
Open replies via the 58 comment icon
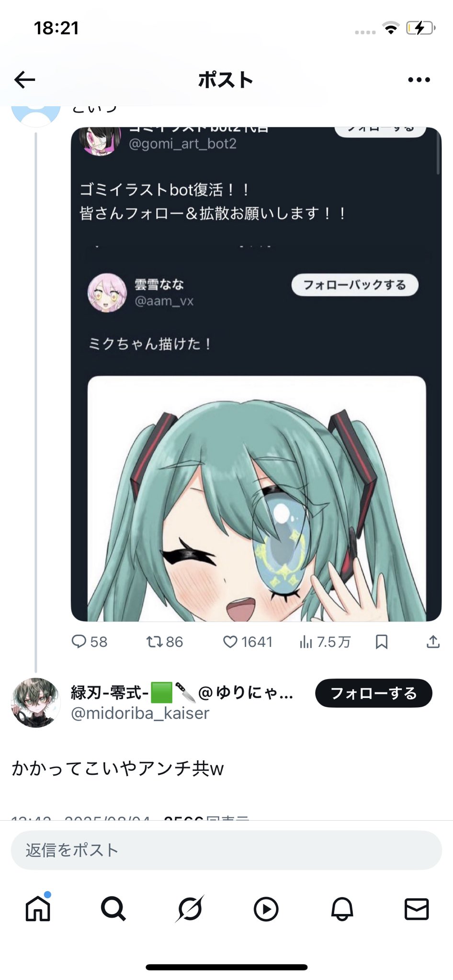point(89,641)
